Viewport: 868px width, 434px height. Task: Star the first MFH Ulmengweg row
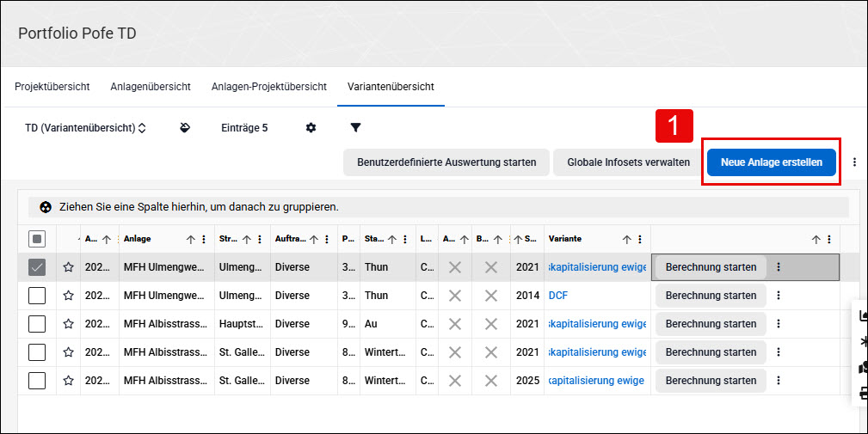(x=69, y=267)
